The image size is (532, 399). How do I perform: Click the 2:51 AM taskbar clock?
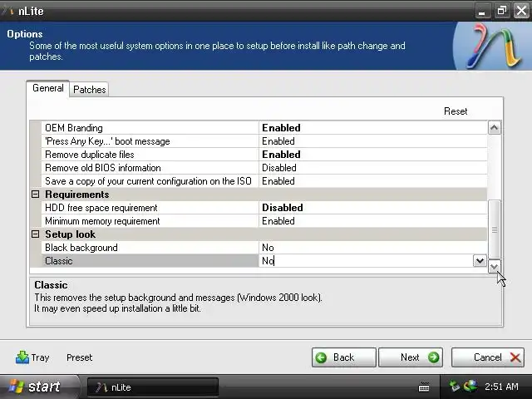[x=501, y=387]
